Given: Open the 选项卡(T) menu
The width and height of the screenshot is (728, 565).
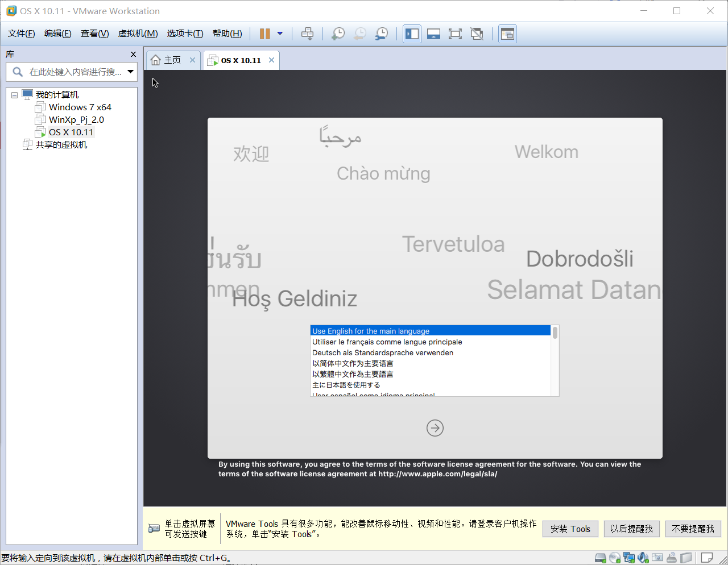Looking at the screenshot, I should point(185,34).
